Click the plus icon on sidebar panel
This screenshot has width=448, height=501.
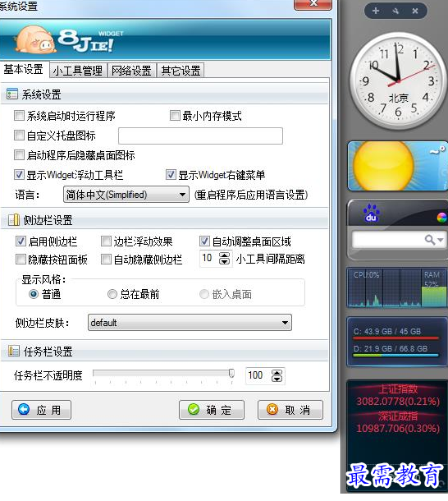click(376, 11)
